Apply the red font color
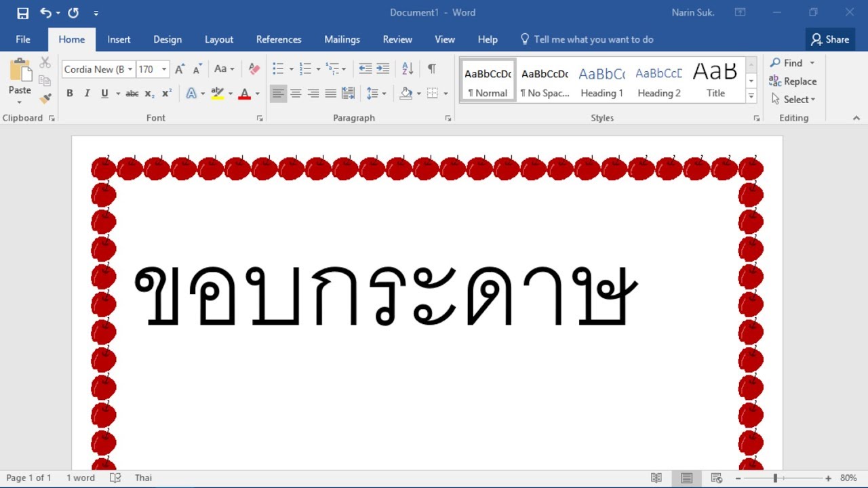This screenshot has width=868, height=488. point(245,94)
